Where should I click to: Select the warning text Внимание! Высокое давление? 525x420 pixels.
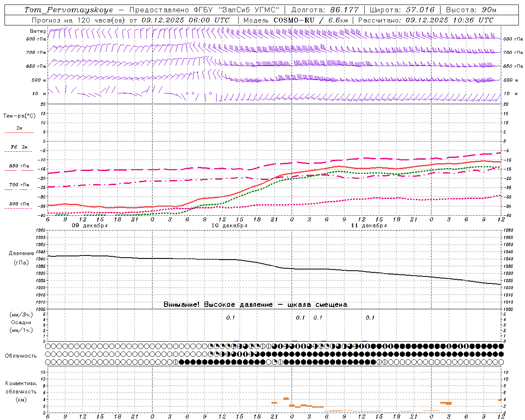click(x=218, y=305)
